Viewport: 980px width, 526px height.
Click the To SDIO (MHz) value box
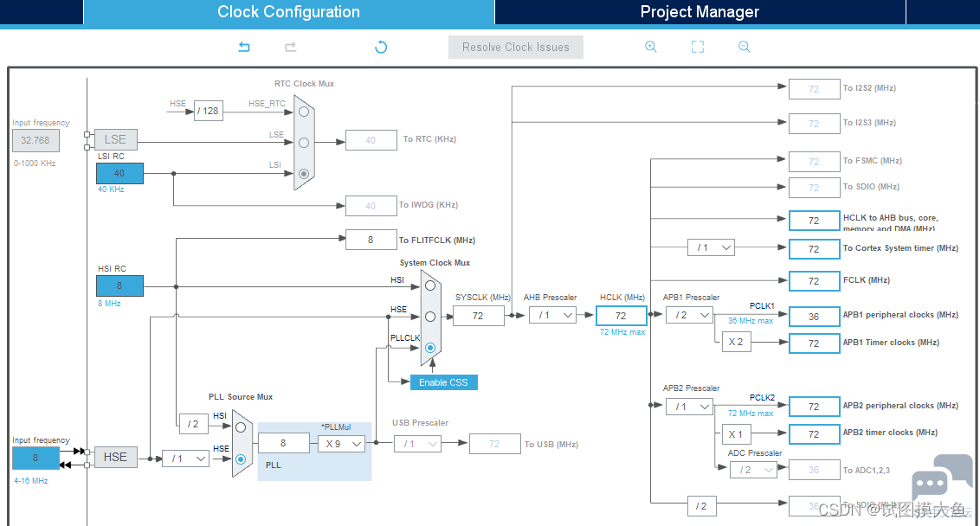pyautogui.click(x=815, y=188)
